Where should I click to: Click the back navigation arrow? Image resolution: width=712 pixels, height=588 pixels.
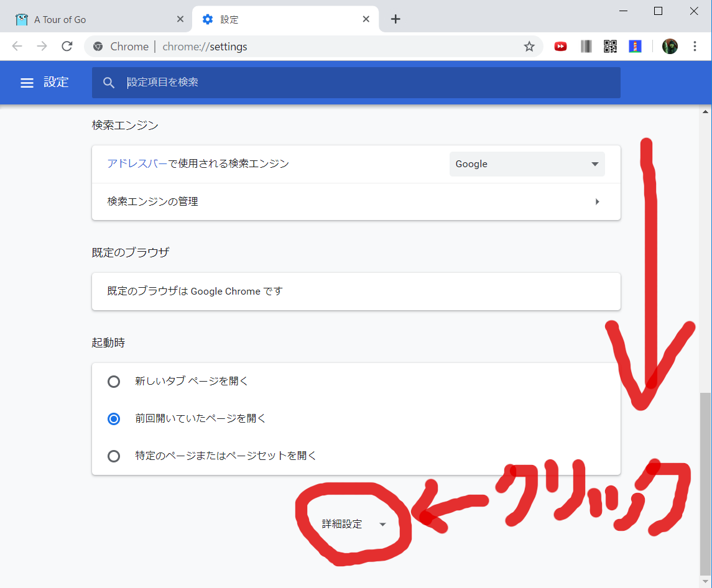[17, 47]
